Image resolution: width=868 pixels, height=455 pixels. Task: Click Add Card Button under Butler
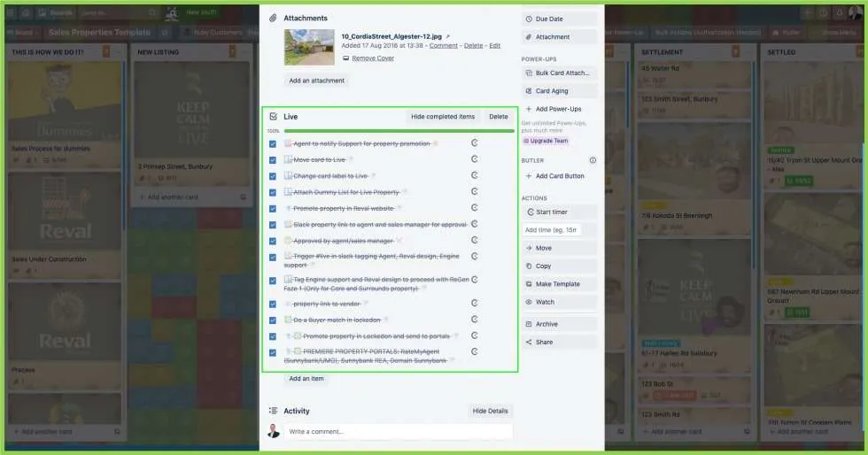click(559, 176)
